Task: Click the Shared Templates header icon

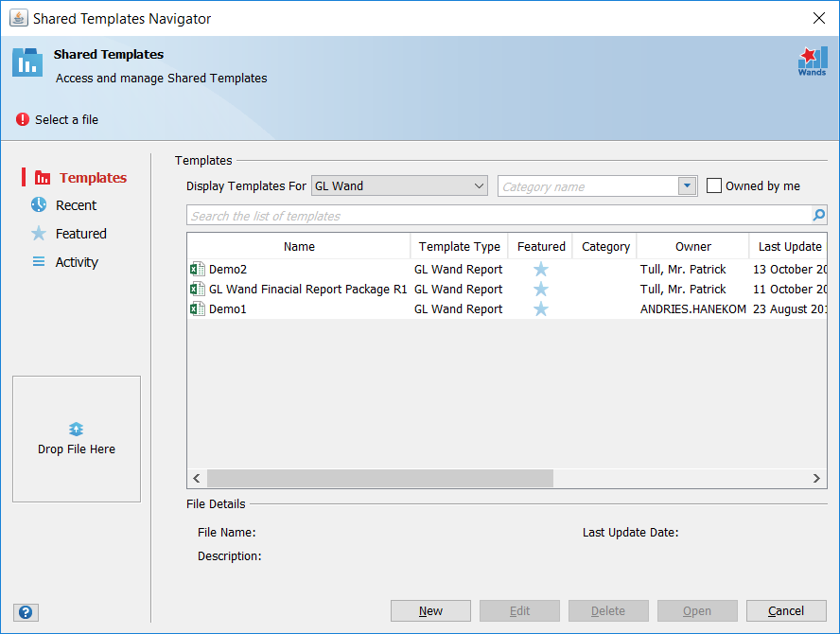Action: coord(27,62)
